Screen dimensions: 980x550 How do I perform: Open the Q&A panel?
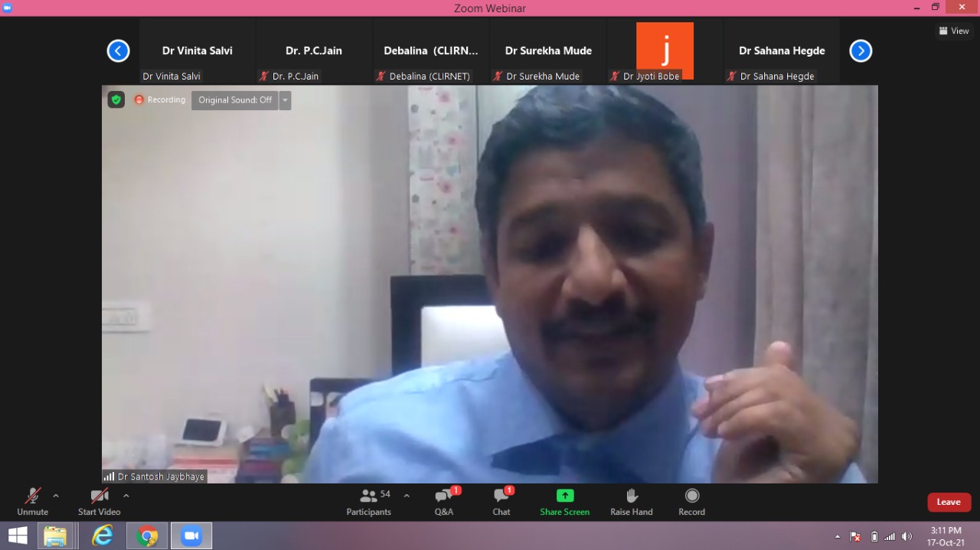[444, 502]
